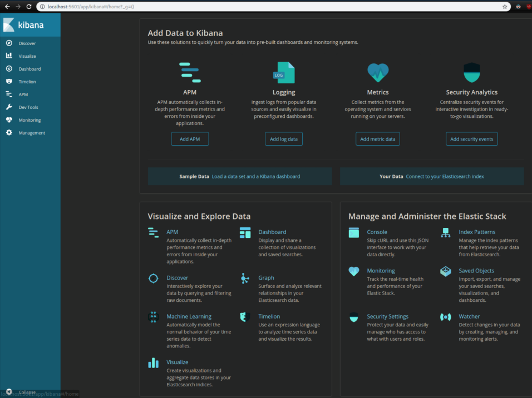Click the Timelion icon in sidebar
532x398 pixels.
point(9,82)
